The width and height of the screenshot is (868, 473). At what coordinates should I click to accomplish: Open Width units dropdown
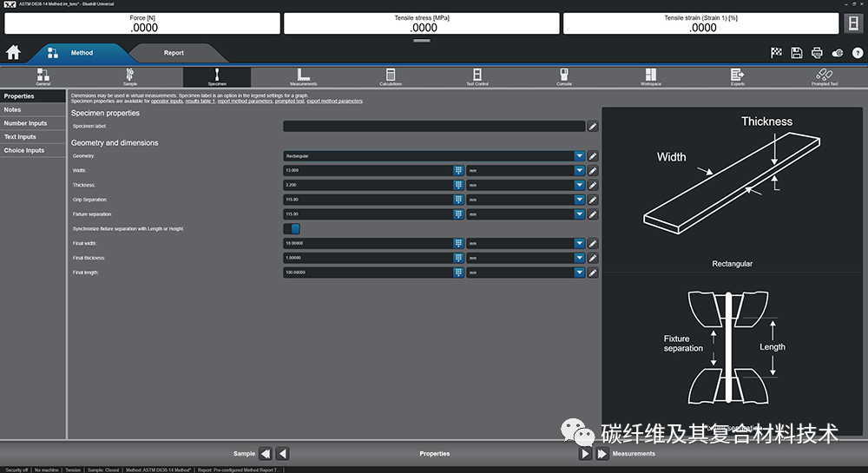[579, 170]
